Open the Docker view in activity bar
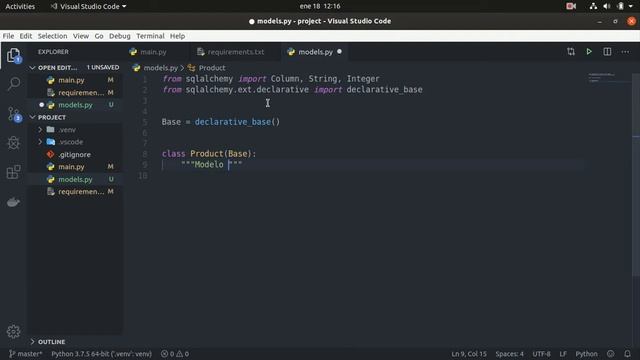The image size is (640, 360). [13, 202]
